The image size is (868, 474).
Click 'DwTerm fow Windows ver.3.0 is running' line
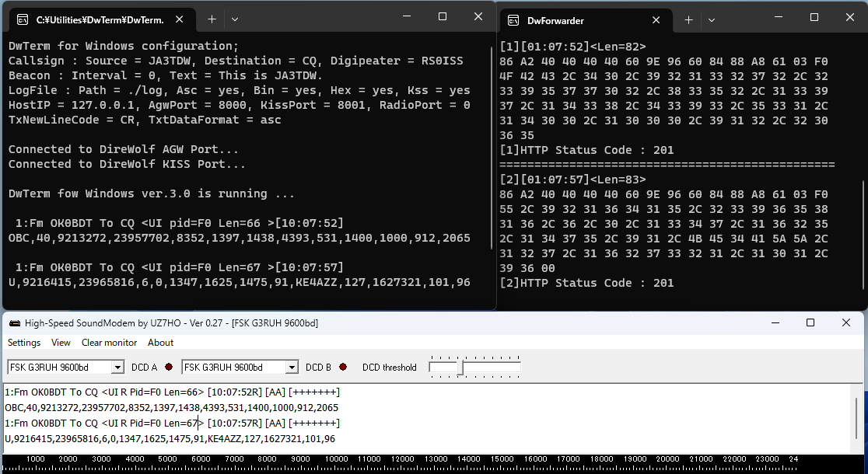[x=151, y=193]
